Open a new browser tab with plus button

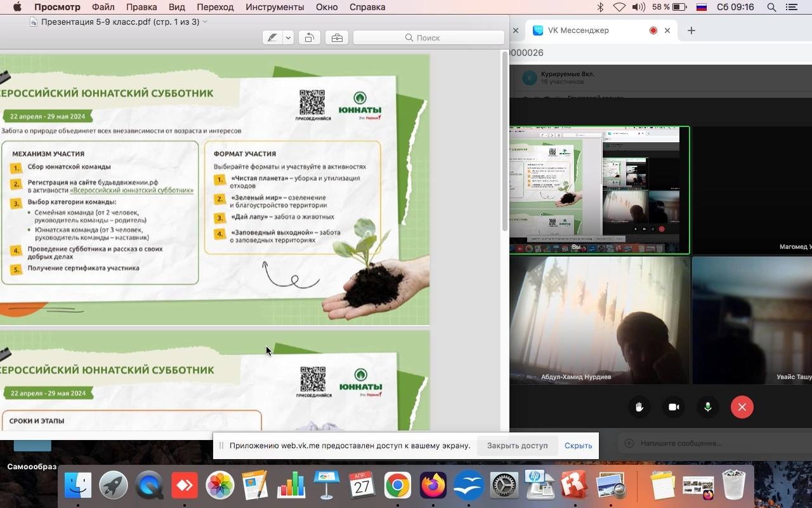[691, 30]
